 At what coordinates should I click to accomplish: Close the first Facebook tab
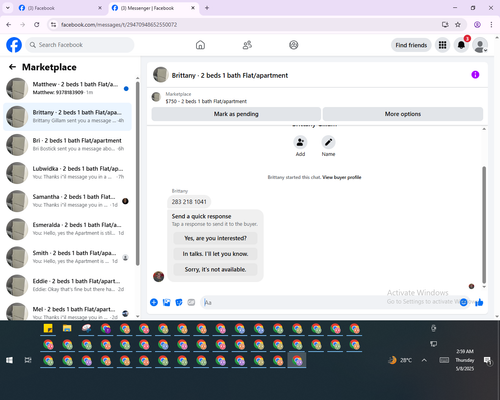(x=100, y=8)
